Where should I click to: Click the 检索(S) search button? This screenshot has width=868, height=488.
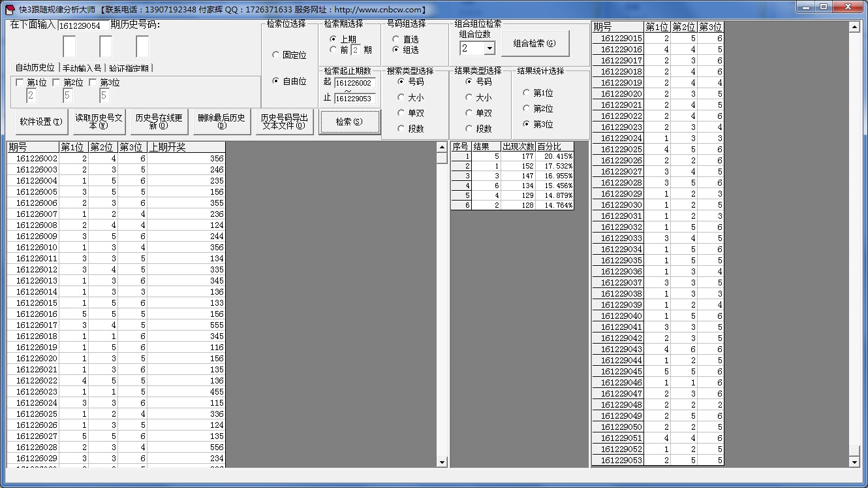pyautogui.click(x=349, y=122)
